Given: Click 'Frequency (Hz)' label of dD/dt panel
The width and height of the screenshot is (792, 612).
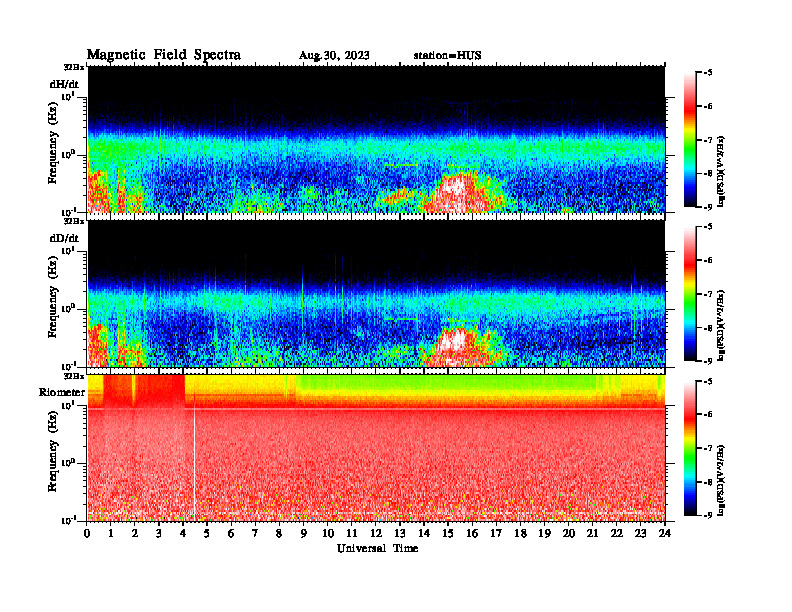Looking at the screenshot, I should coord(53,297).
